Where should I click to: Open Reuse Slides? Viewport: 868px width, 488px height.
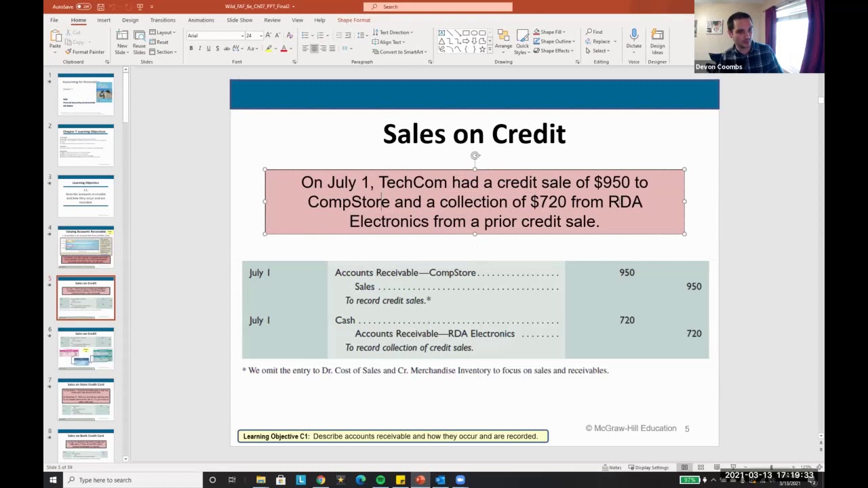(139, 43)
